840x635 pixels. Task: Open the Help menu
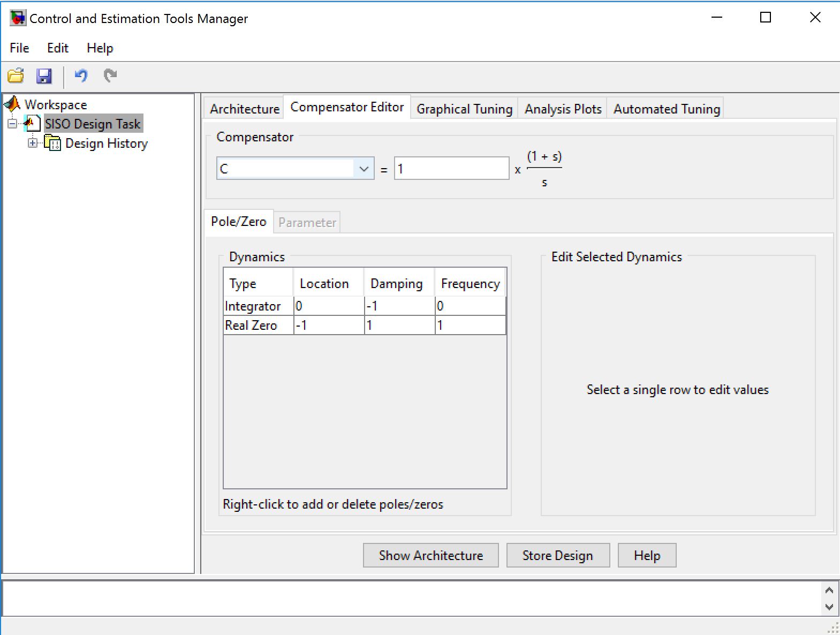point(100,48)
